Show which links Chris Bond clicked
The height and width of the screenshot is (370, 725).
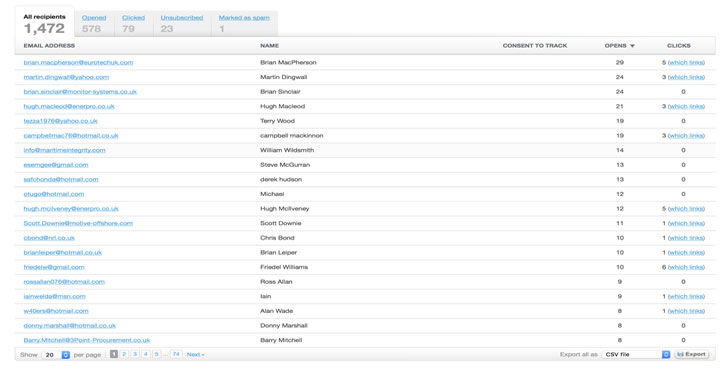pos(686,238)
